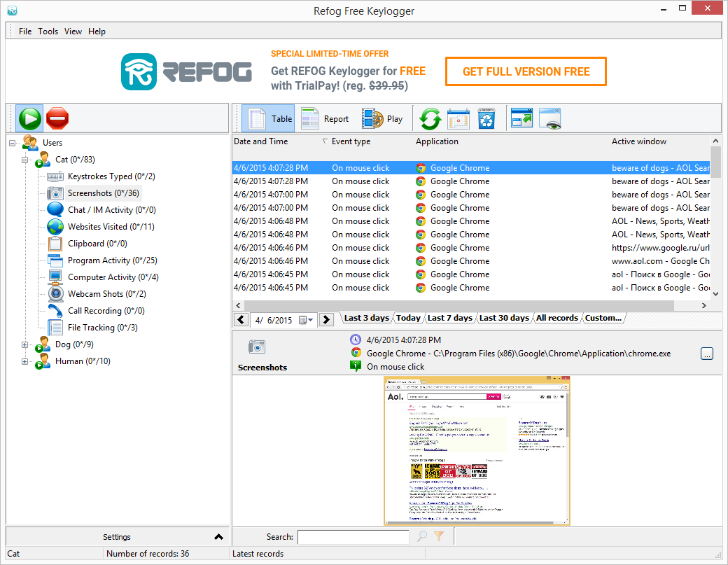Click the ellipsis button in details panel
Image resolution: width=728 pixels, height=565 pixels.
706,354
